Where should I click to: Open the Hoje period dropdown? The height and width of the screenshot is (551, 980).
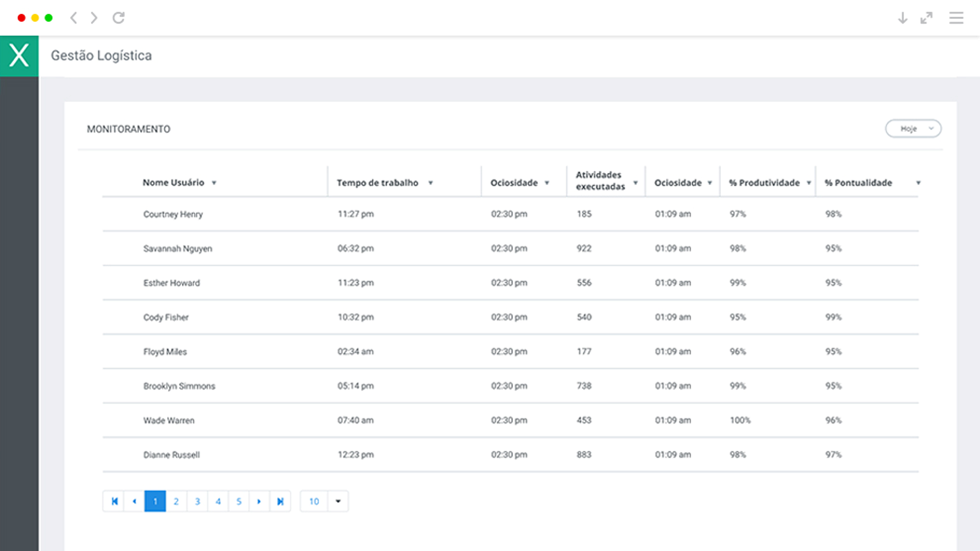(x=913, y=128)
